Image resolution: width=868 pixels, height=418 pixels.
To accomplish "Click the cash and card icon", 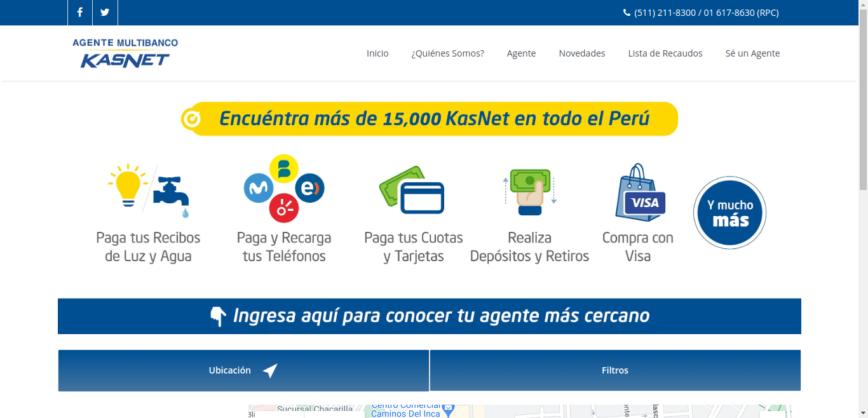I will [412, 190].
